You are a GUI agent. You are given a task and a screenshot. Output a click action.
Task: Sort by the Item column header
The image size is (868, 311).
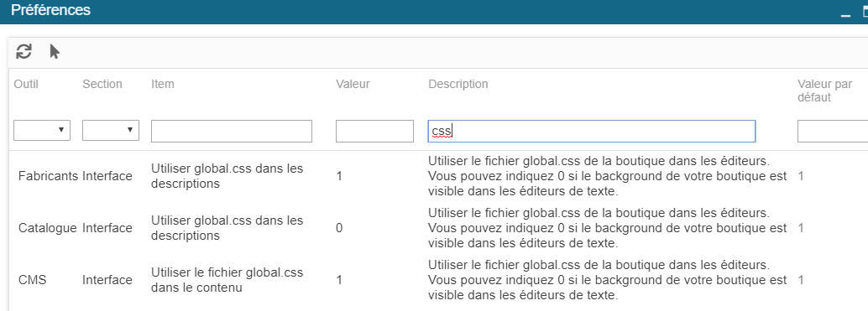pos(163,84)
